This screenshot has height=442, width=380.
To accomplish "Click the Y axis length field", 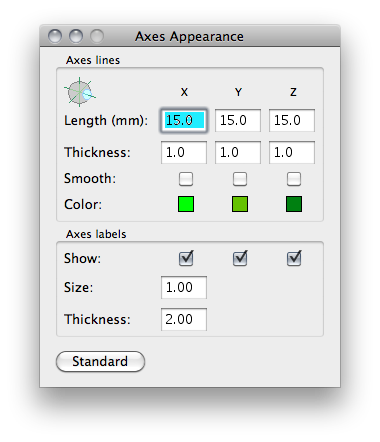I will pos(238,120).
